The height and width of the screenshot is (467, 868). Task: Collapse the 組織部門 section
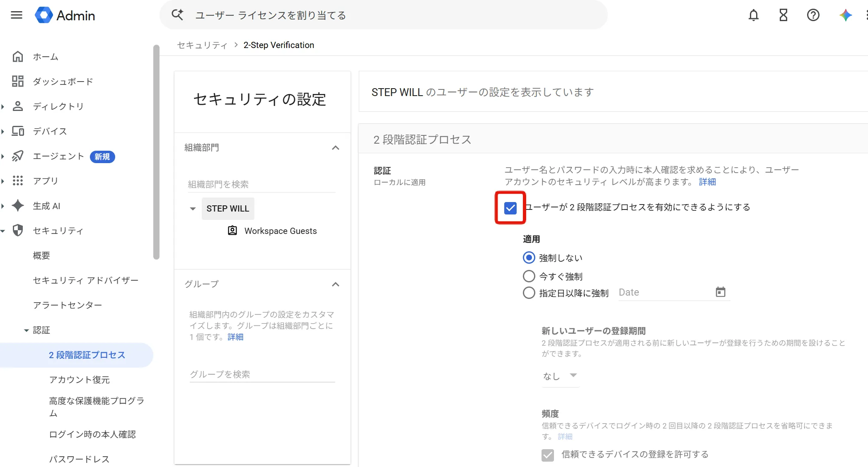(x=336, y=148)
